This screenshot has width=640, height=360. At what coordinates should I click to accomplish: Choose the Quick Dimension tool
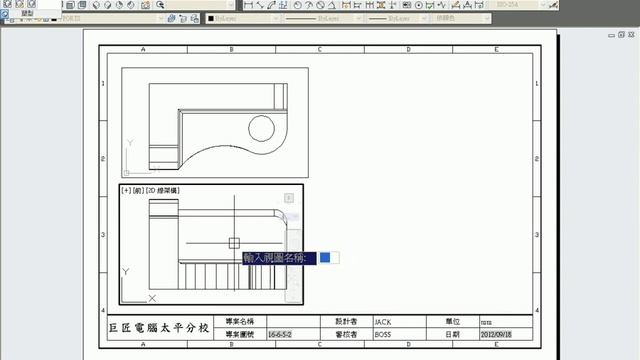346,5
